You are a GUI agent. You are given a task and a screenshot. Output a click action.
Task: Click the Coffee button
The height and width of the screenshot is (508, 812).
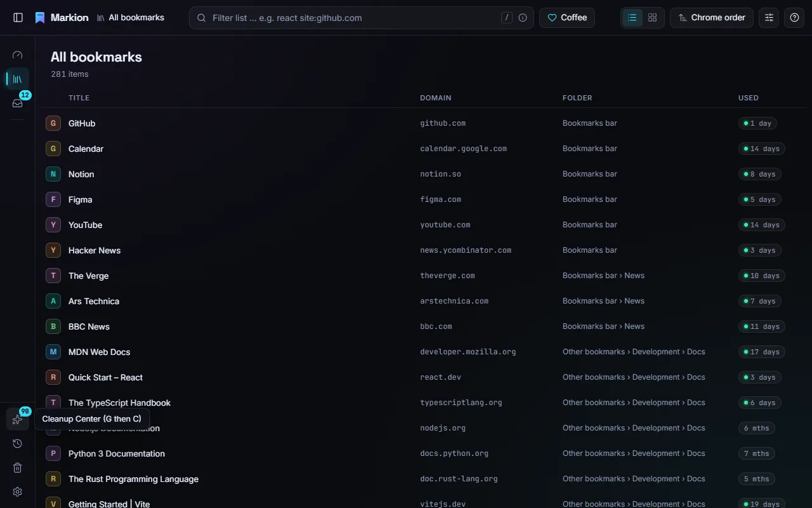tap(567, 18)
